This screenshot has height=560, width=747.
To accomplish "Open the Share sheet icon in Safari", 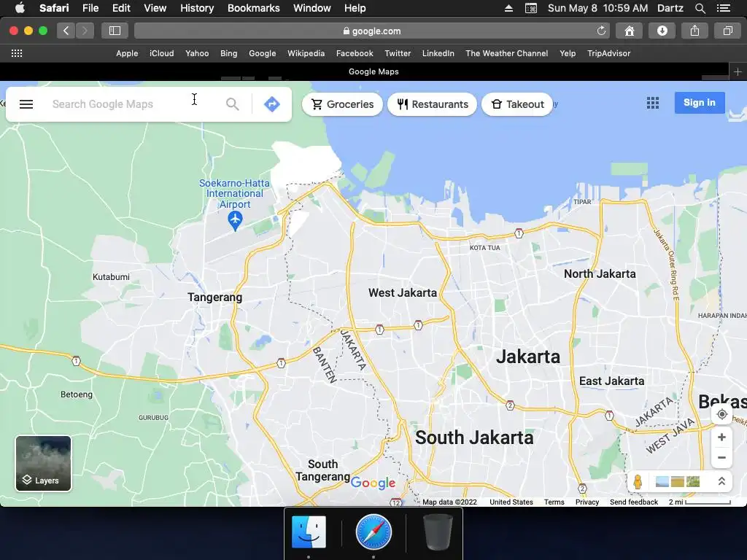I will point(695,31).
